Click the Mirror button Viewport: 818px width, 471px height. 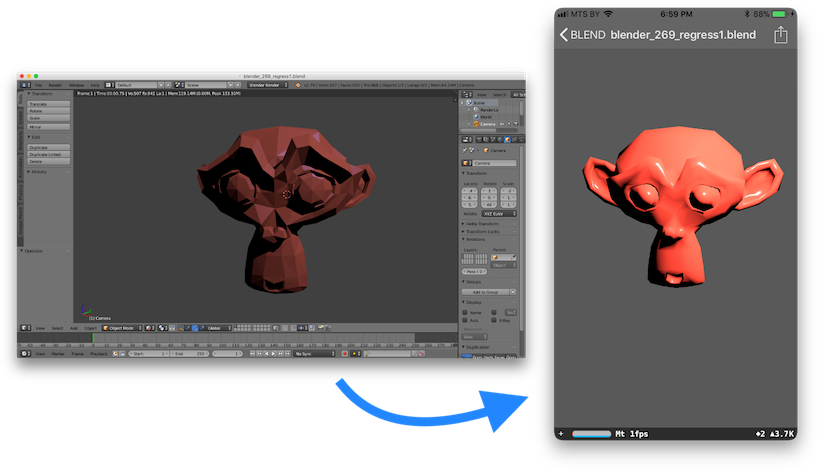click(x=49, y=127)
